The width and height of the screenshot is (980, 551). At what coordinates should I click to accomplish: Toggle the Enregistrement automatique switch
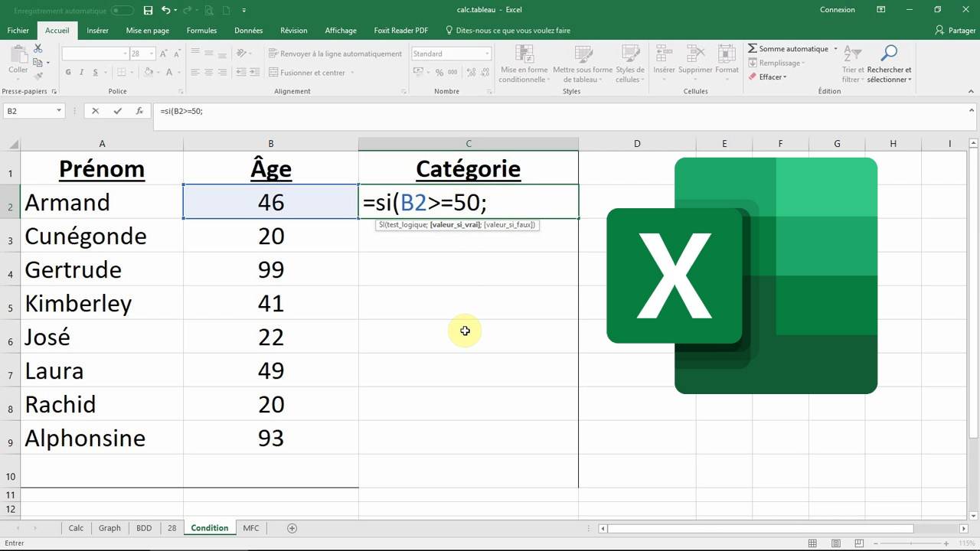122,10
